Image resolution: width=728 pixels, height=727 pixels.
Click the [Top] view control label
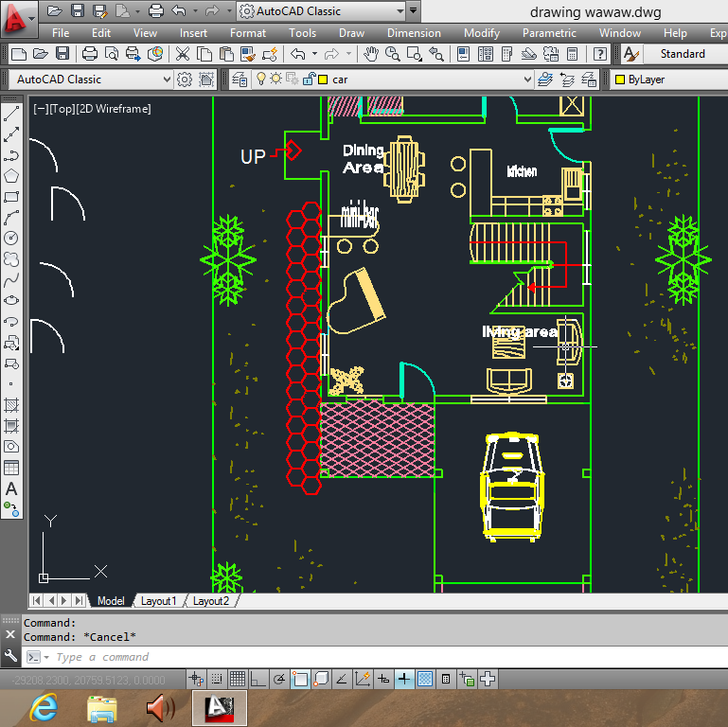click(61, 109)
